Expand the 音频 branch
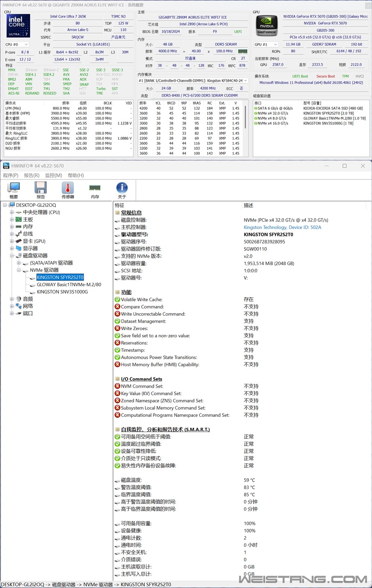This screenshot has width=372, height=588. [12, 299]
